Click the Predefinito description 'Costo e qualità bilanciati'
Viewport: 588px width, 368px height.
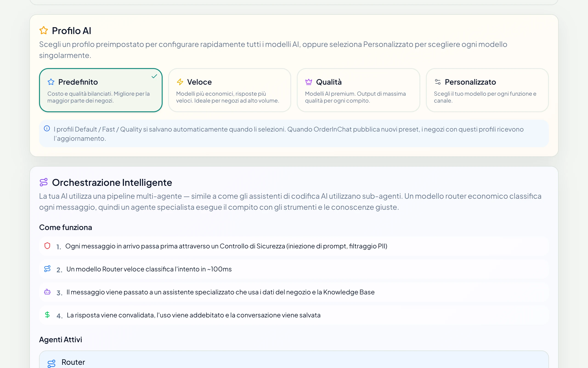click(x=98, y=97)
